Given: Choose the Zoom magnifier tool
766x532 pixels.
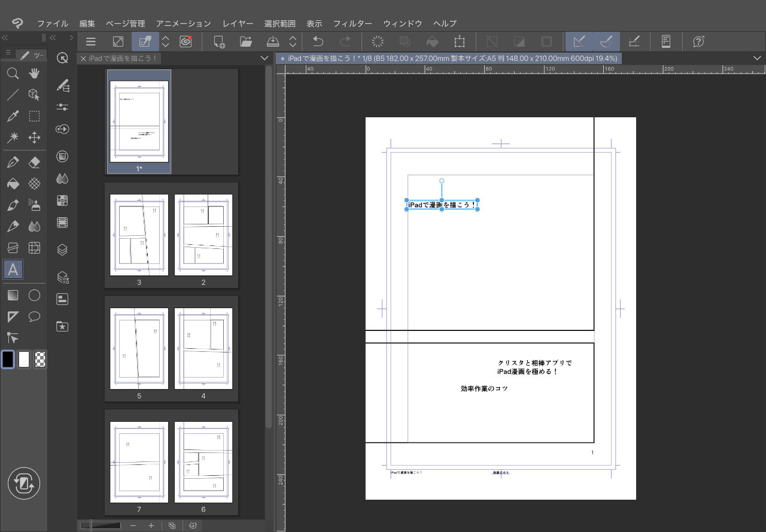Looking at the screenshot, I should point(13,74).
